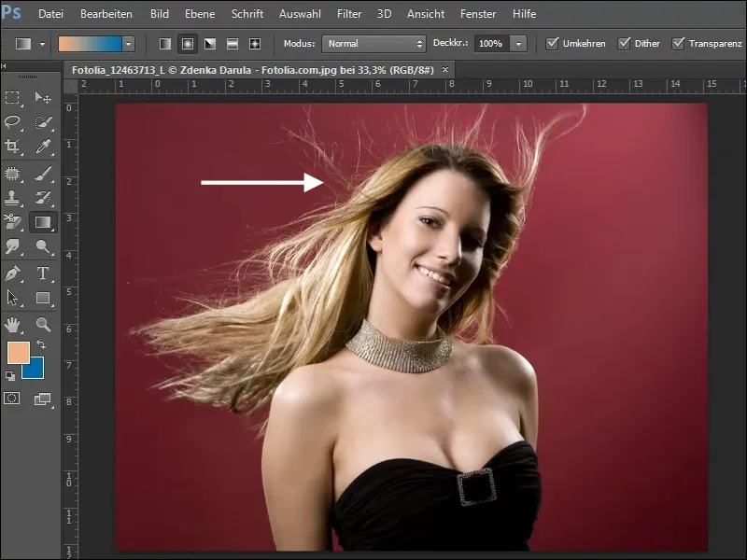Open the tool preset picker gradient icon
Image resolution: width=747 pixels, height=560 pixels.
(23, 44)
